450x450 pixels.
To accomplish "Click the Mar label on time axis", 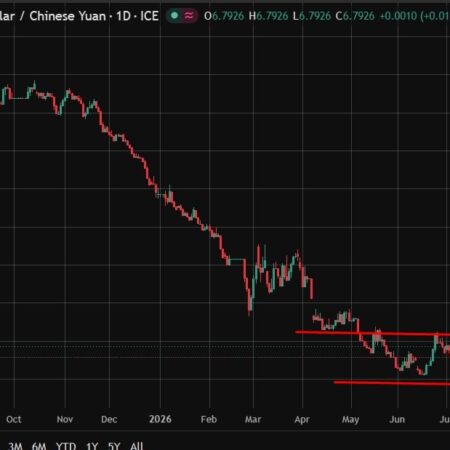I will click(x=253, y=419).
